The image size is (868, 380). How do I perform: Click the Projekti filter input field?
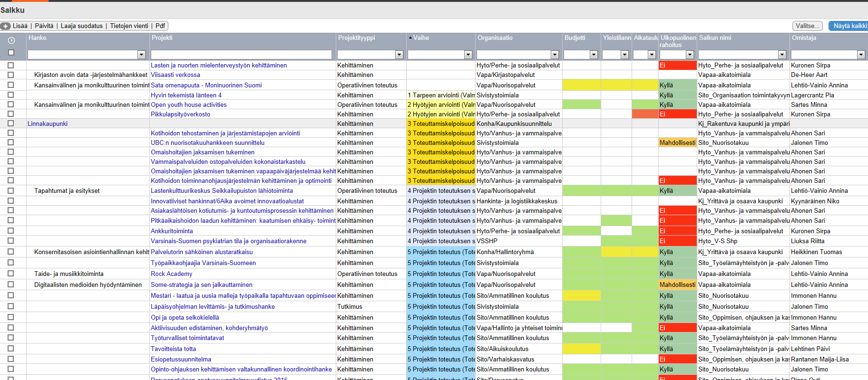[x=241, y=55]
